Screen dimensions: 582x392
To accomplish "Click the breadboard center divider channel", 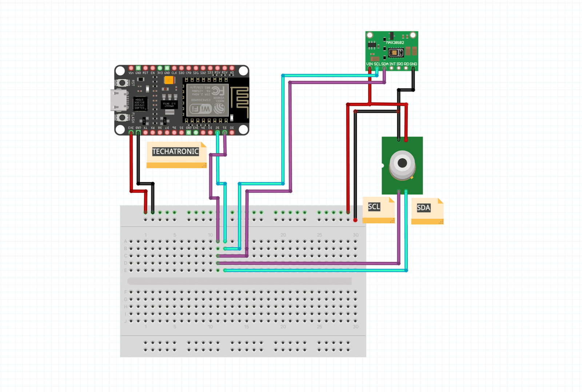I will pos(240,281).
